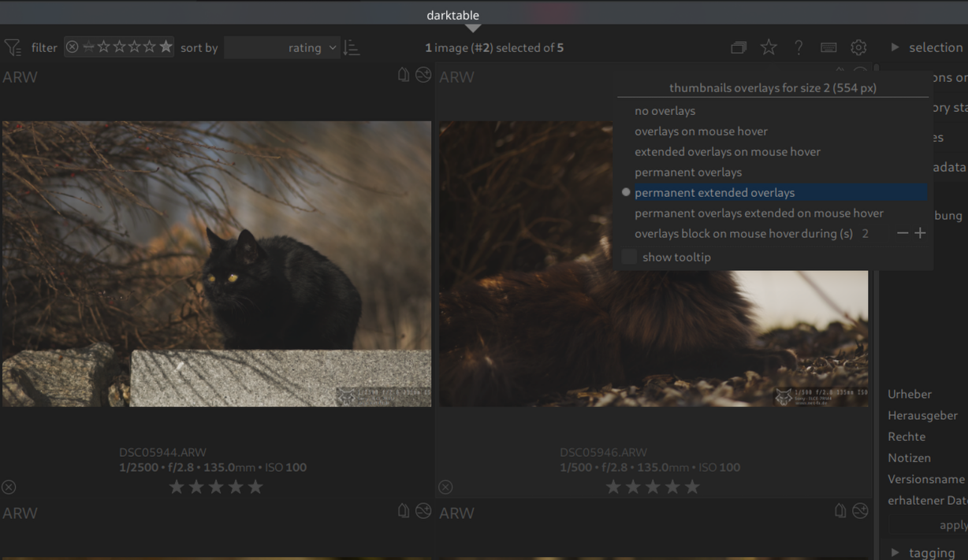Screen dimensions: 968x560
Task: Toggle the sort order direction icon
Action: [x=352, y=48]
